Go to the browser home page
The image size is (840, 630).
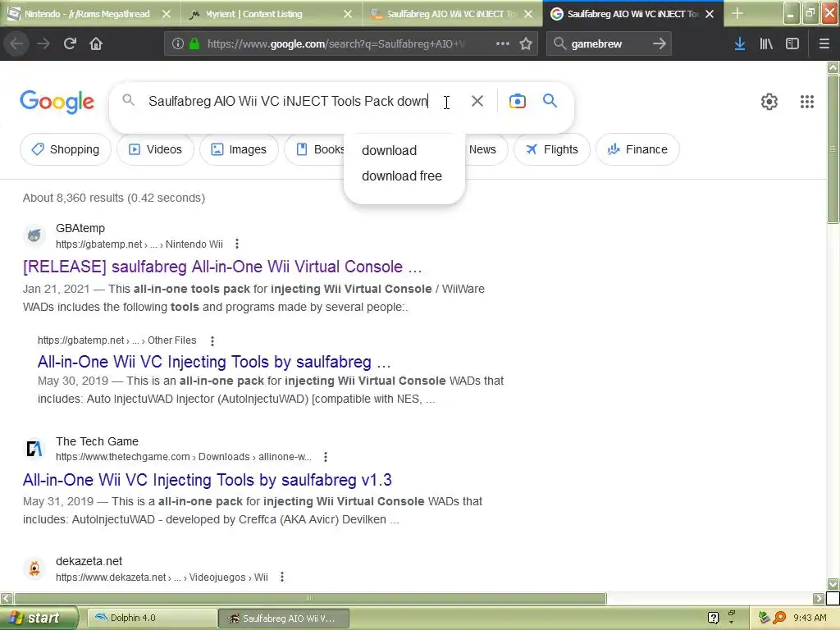click(96, 43)
